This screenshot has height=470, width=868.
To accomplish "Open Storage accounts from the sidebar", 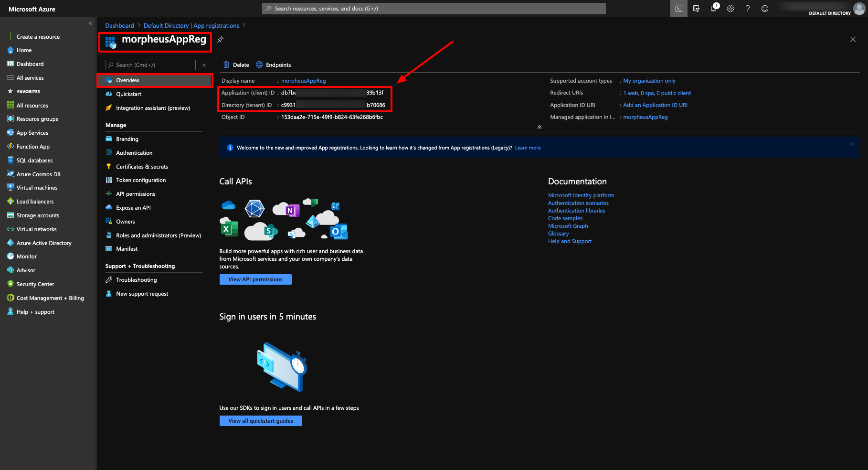I will point(37,215).
